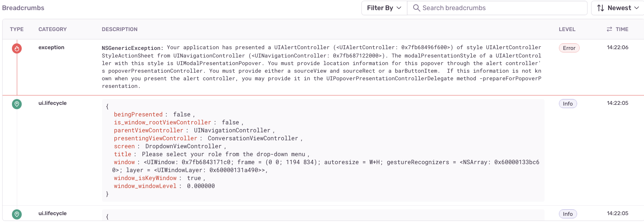Image resolution: width=644 pixels, height=222 pixels.
Task: Click the first green ui.lifecycle location icon
Action: tap(17, 104)
